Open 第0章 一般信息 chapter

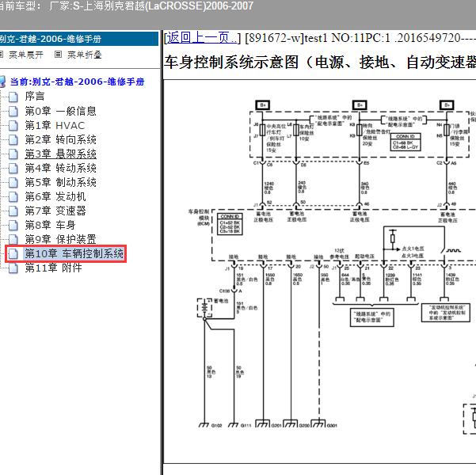point(60,111)
